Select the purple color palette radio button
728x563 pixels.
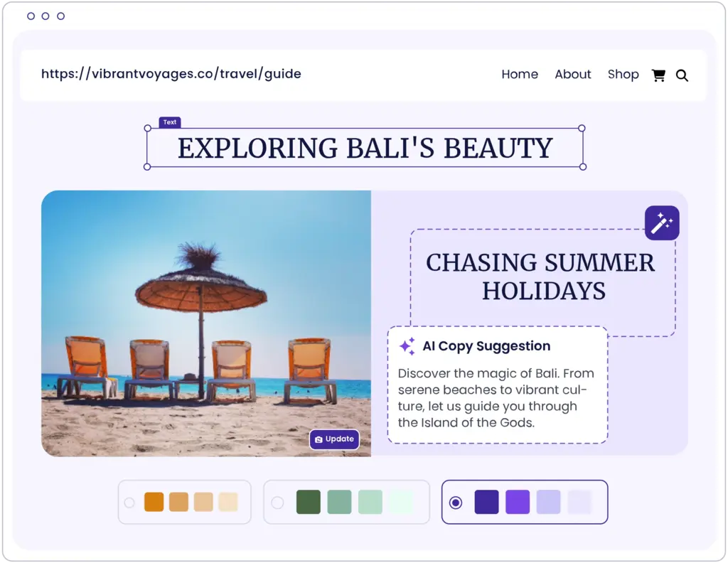(456, 503)
